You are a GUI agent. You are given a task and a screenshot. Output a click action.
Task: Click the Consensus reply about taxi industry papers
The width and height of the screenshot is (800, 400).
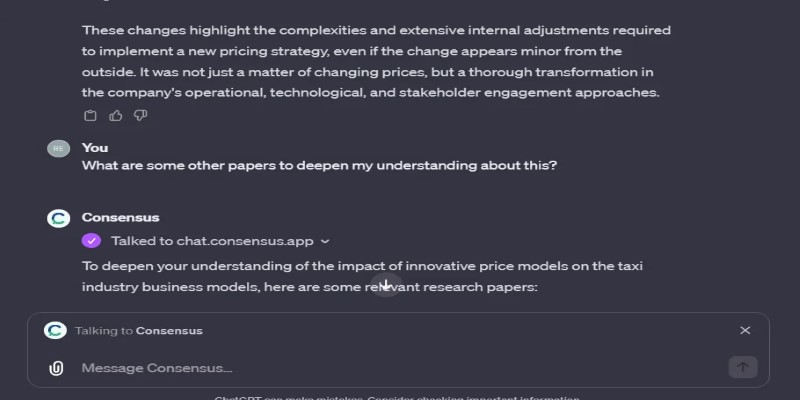pos(362,277)
